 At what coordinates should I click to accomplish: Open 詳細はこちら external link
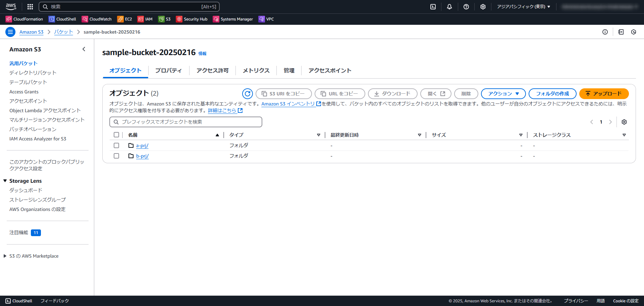(x=225, y=111)
